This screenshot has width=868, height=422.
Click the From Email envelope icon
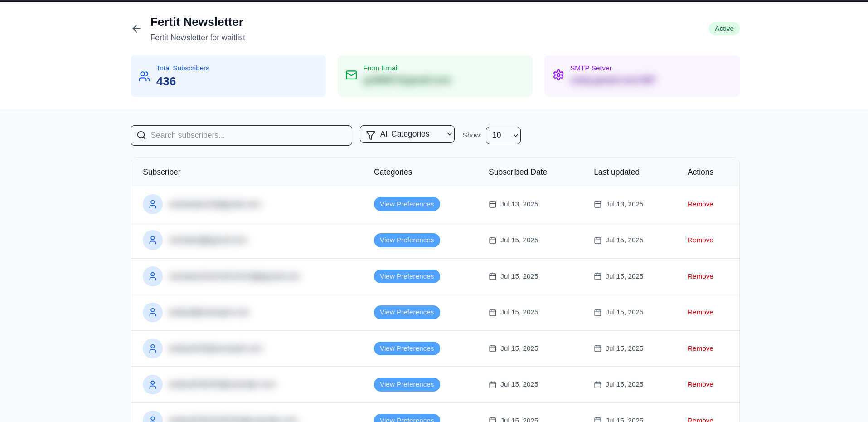[351, 75]
